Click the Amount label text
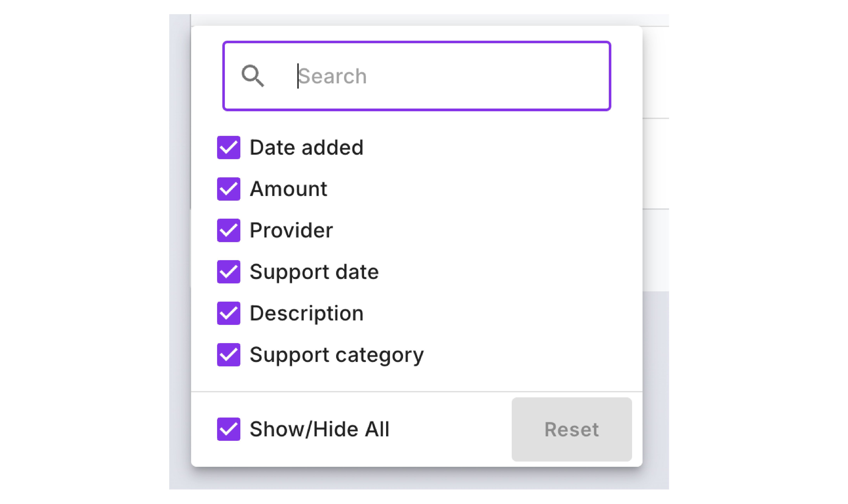Viewport: 848px width, 504px height. pyautogui.click(x=288, y=189)
